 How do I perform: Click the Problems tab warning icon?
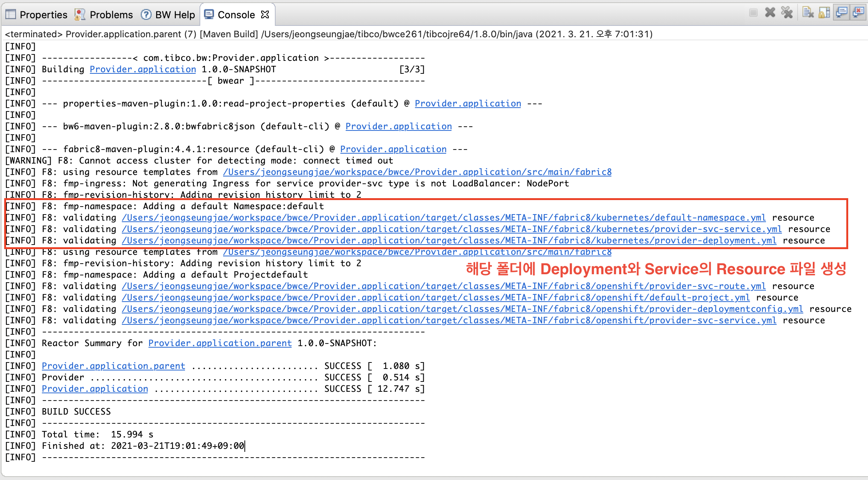80,14
